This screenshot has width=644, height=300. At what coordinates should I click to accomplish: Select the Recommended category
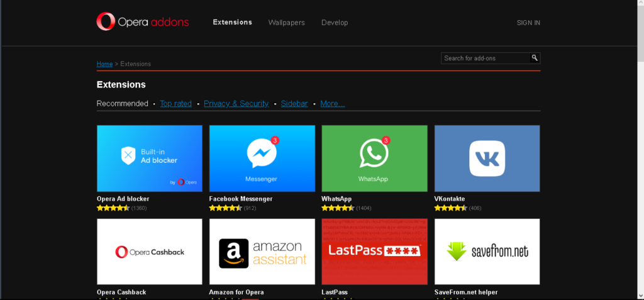click(x=123, y=104)
